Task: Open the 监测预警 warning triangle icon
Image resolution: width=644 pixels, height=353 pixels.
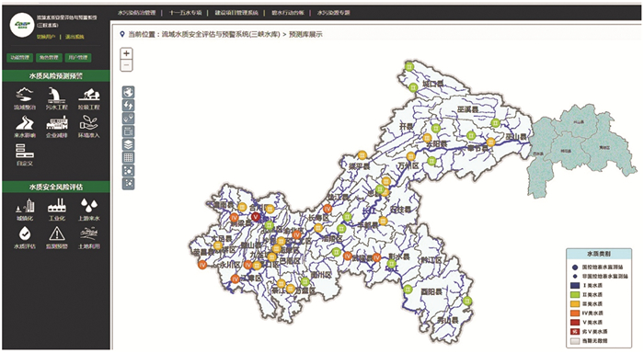Action: click(x=57, y=234)
